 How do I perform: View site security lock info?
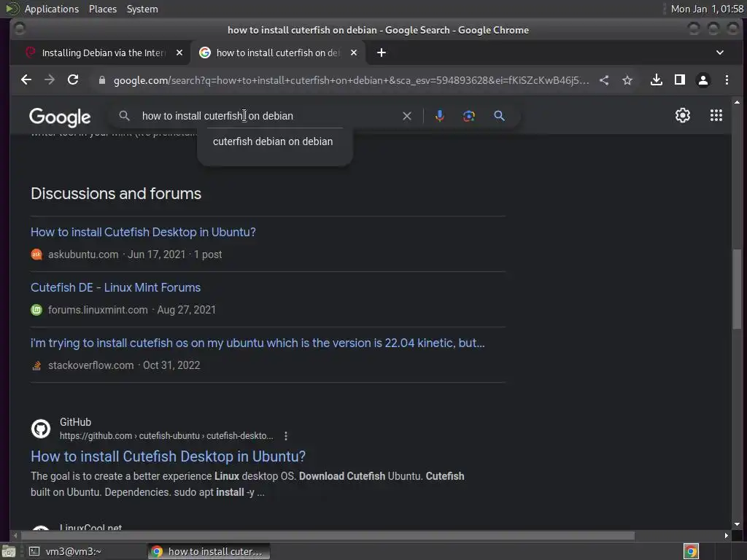101,80
